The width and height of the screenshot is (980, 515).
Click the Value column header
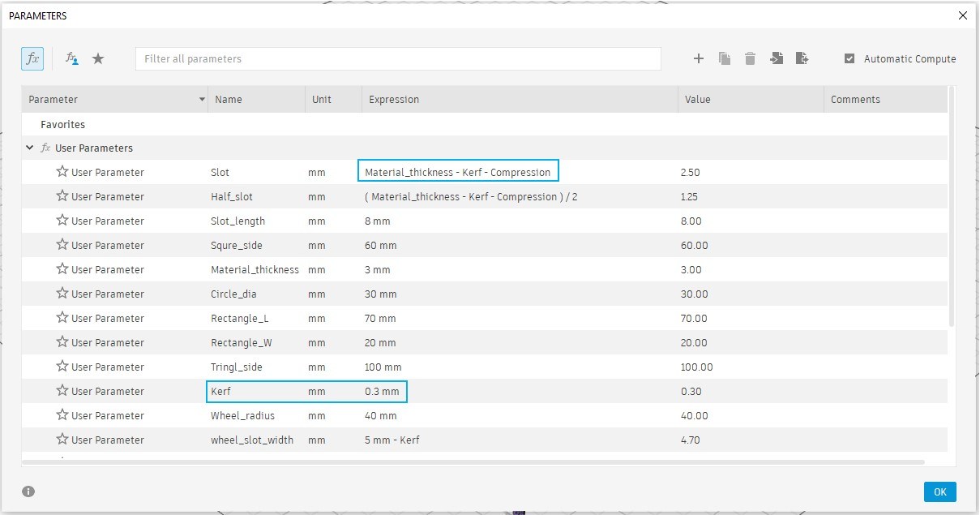pyautogui.click(x=751, y=100)
